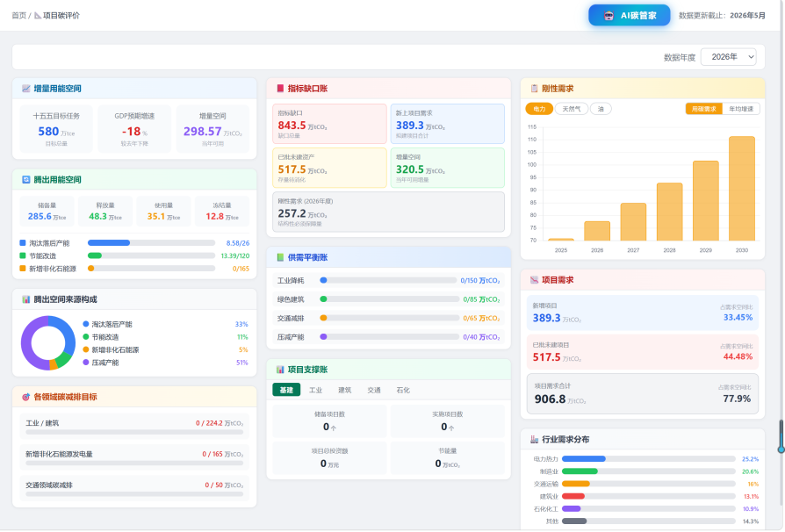Go to 首页 via breadcrumb
Viewport: 785px width, 532px height.
(19, 16)
